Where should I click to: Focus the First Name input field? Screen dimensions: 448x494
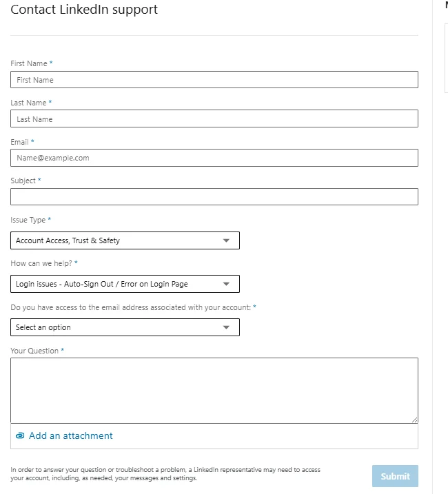pos(214,80)
